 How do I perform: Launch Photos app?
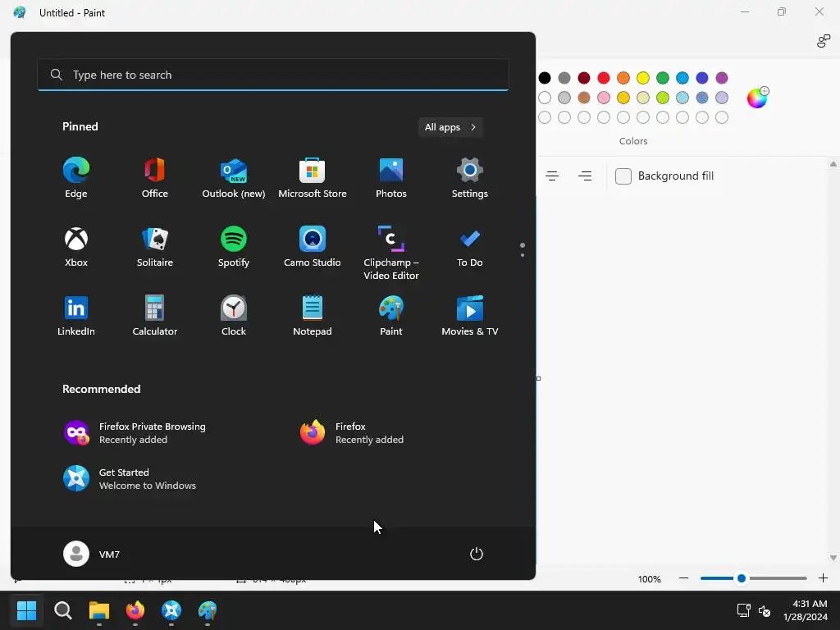coord(391,178)
